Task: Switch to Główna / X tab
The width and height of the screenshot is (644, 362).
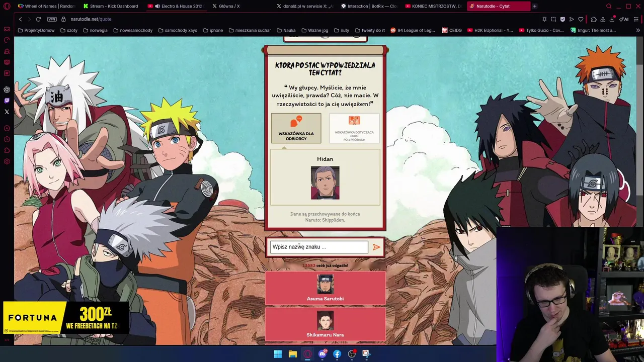Action: coord(239,6)
